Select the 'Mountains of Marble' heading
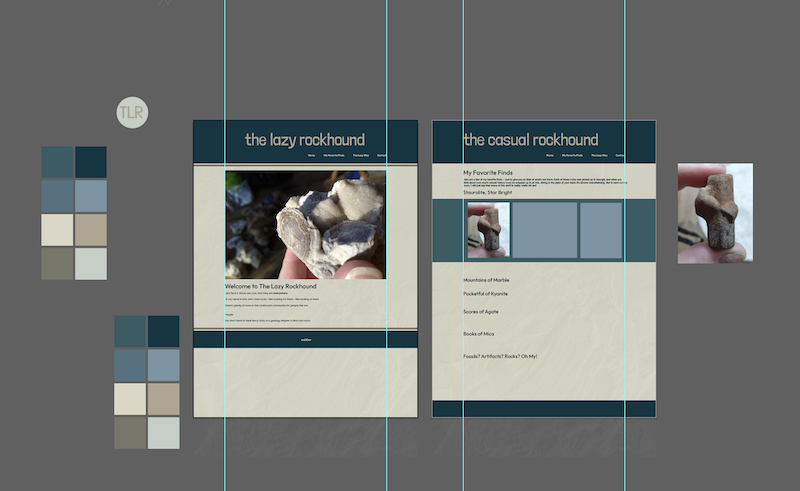800x491 pixels. click(486, 280)
